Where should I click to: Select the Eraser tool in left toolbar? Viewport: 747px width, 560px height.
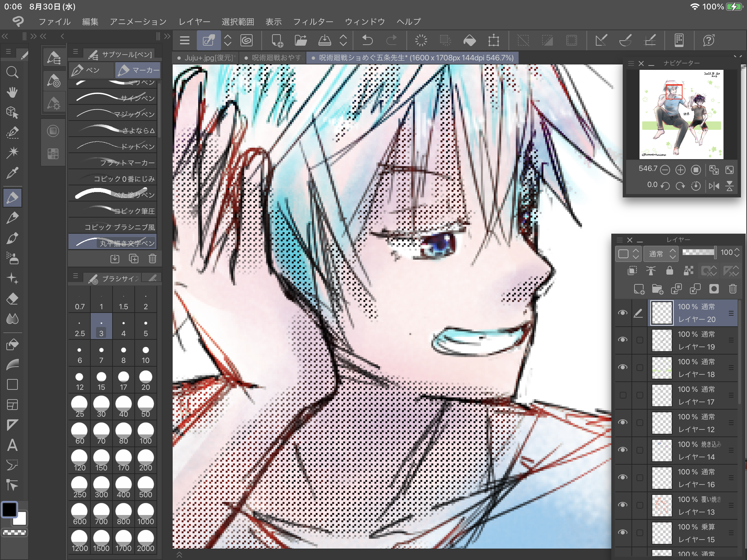[12, 299]
